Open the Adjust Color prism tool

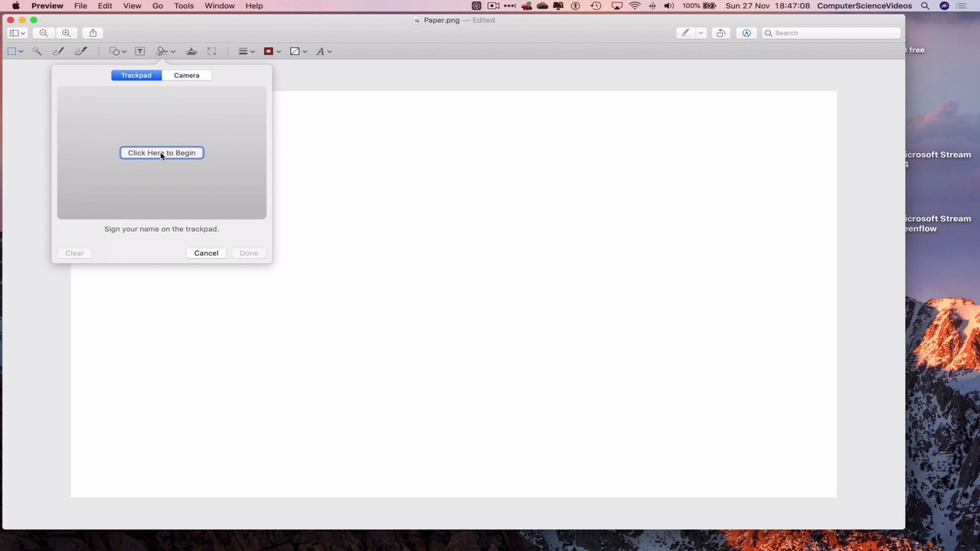click(191, 51)
